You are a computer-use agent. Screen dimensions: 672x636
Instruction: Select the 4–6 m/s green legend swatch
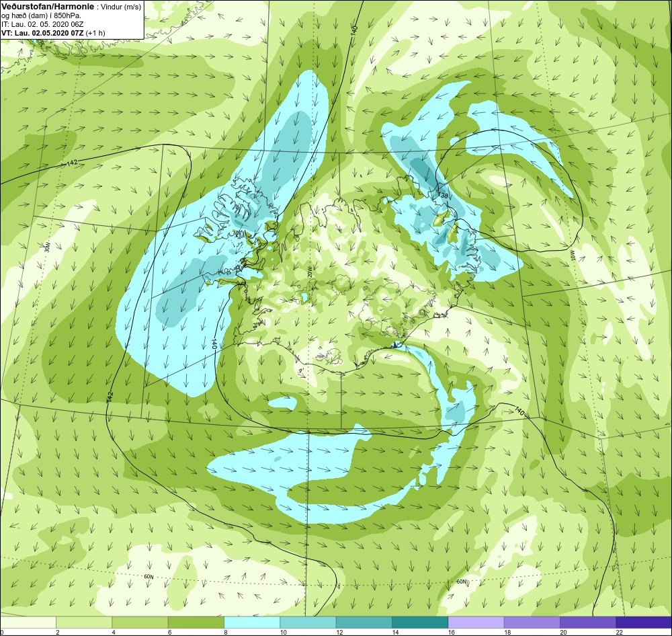click(140, 621)
